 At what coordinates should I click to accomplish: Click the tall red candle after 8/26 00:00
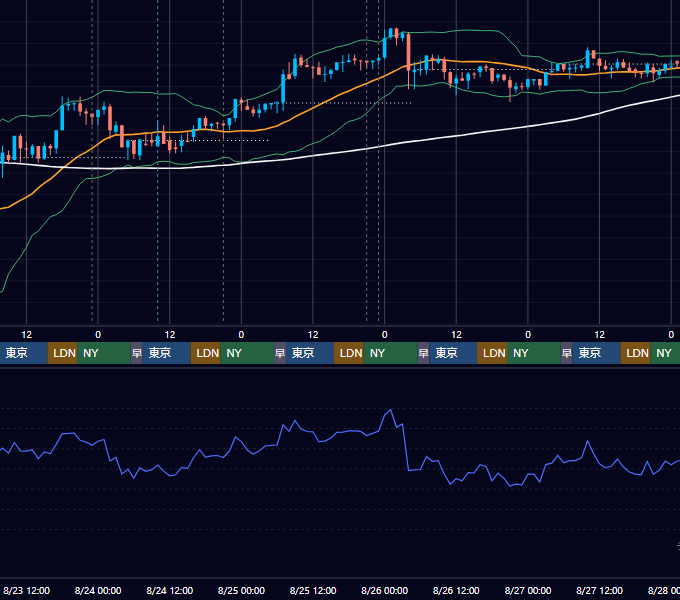pos(409,52)
